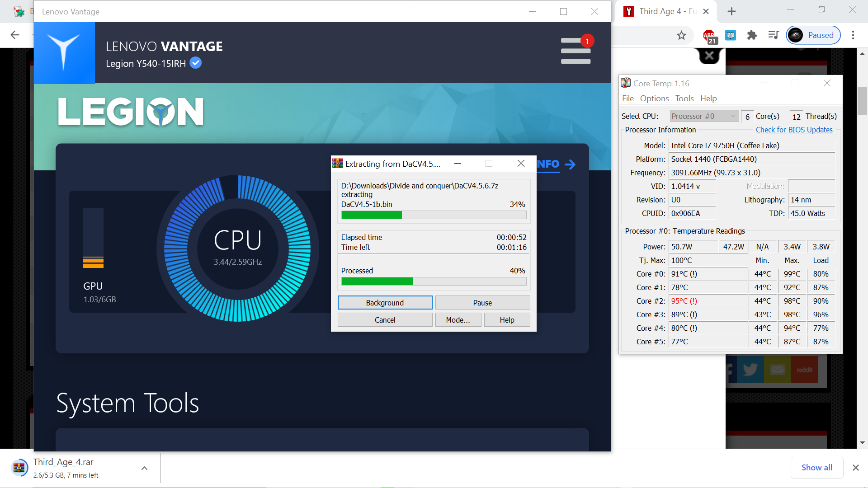Open Core Temp Help menu
Image resolution: width=868 pixels, height=488 pixels.
708,99
